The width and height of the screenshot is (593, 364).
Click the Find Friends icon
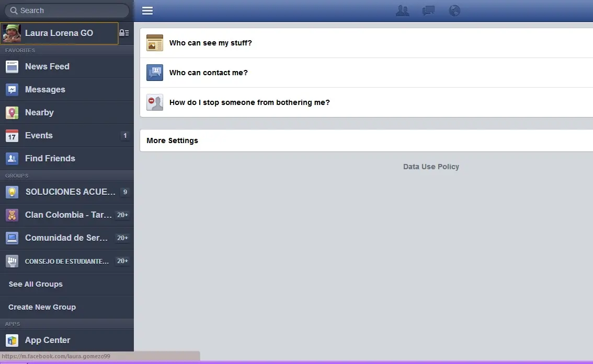point(12,159)
